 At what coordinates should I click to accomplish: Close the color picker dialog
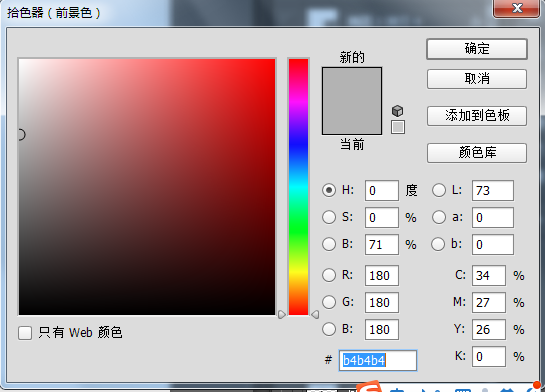(517, 8)
